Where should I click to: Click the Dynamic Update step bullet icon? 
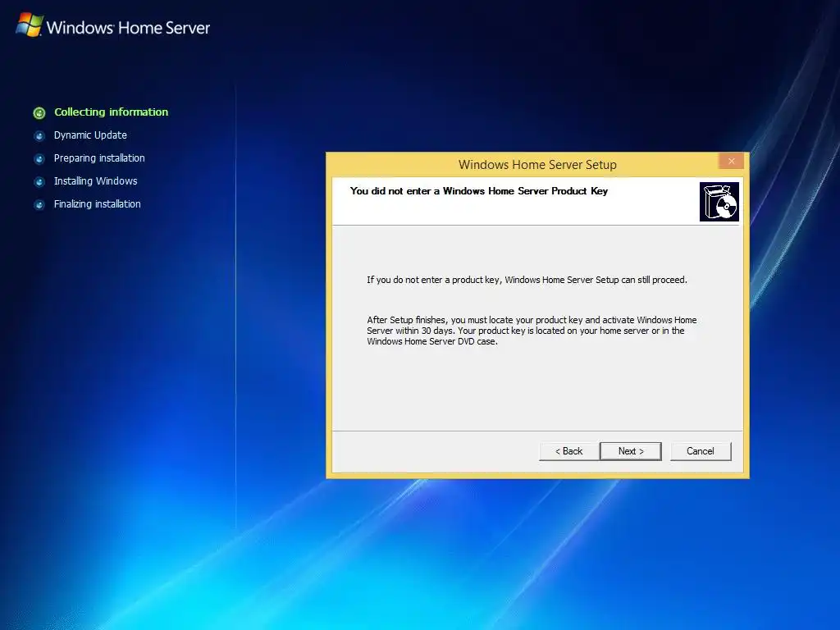tap(39, 135)
